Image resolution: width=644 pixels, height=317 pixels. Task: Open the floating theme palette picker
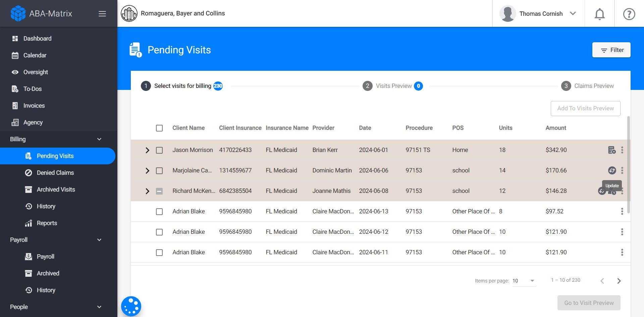pos(131,306)
